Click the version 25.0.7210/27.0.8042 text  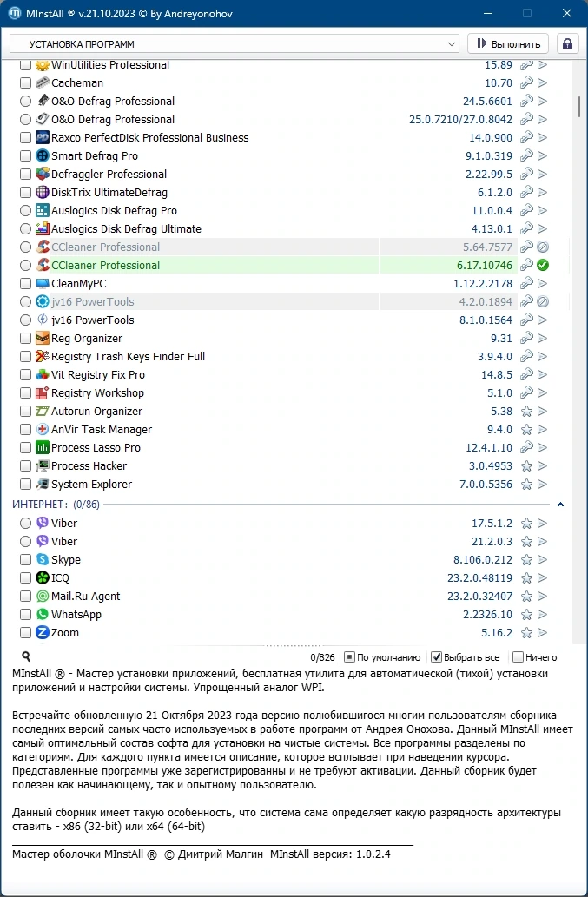[x=461, y=120]
